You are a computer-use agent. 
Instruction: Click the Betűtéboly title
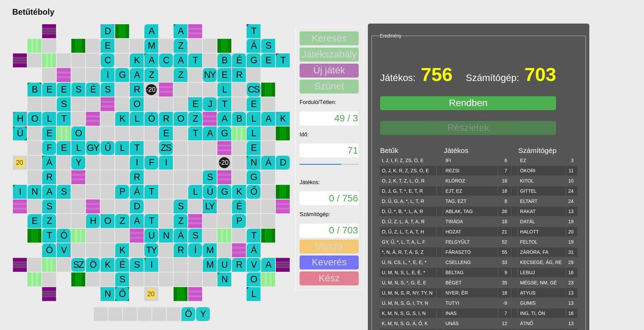[33, 12]
